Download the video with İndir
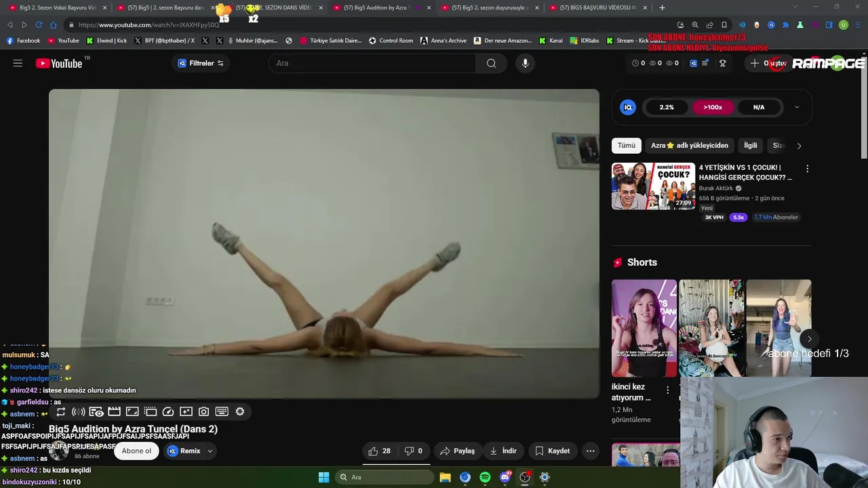This screenshot has width=868, height=488. [503, 451]
